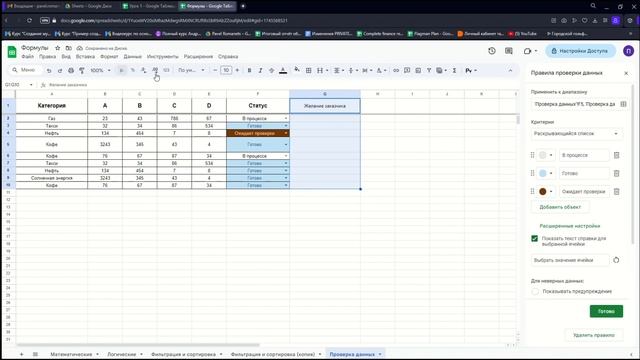Click the undo icon in toolbar
640x360 pixels.
[49, 71]
